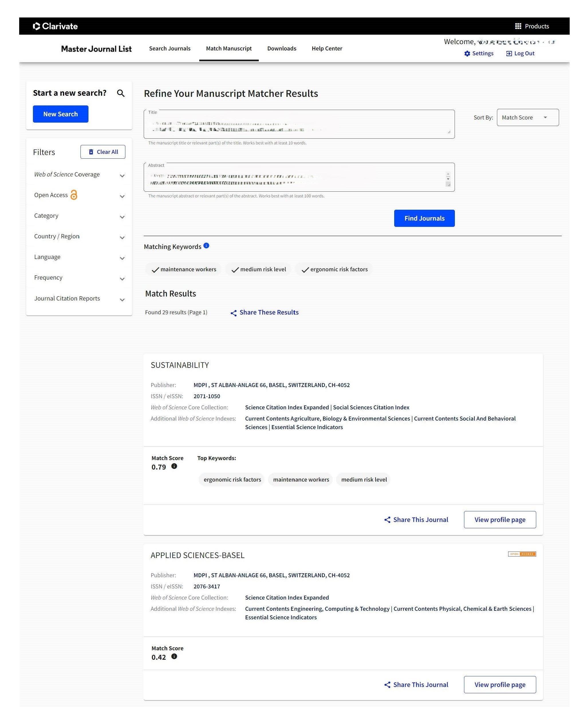This screenshot has width=588, height=707.
Task: Click the Open Access badge on Applied Sciences-Basel
Action: (522, 554)
